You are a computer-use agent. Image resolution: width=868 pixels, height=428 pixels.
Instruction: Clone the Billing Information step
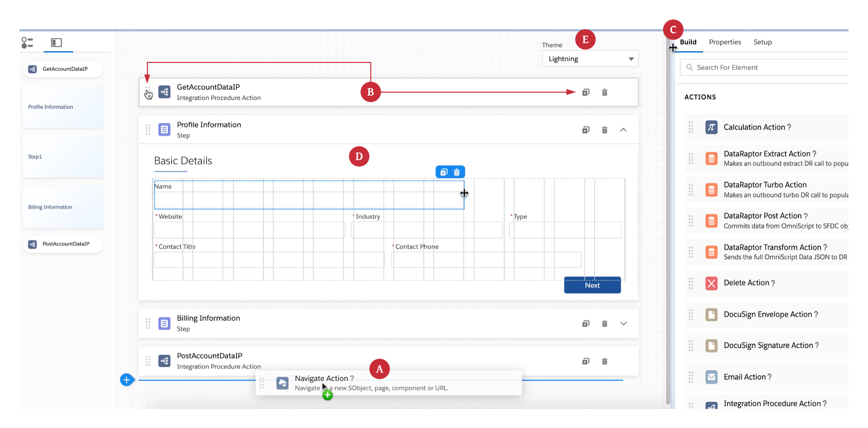(x=586, y=323)
